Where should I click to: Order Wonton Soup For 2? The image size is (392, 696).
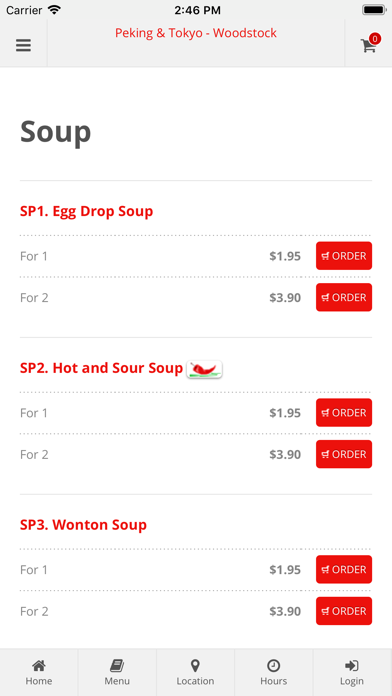tap(344, 611)
